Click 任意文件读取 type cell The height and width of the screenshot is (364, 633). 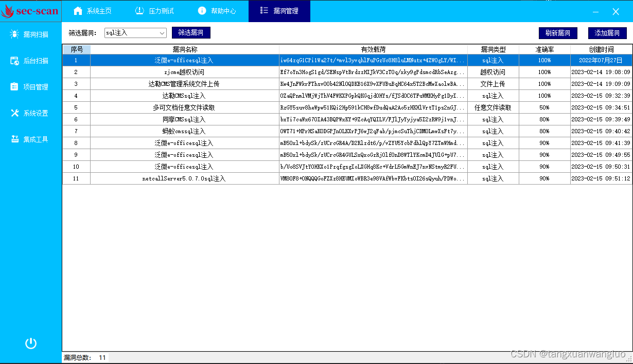pos(493,107)
